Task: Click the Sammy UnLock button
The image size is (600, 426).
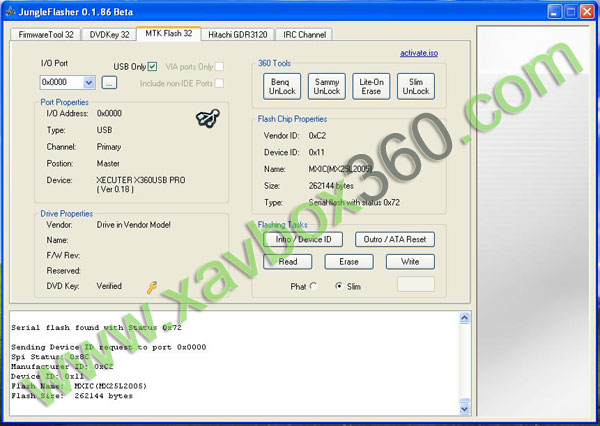Action: [327, 87]
